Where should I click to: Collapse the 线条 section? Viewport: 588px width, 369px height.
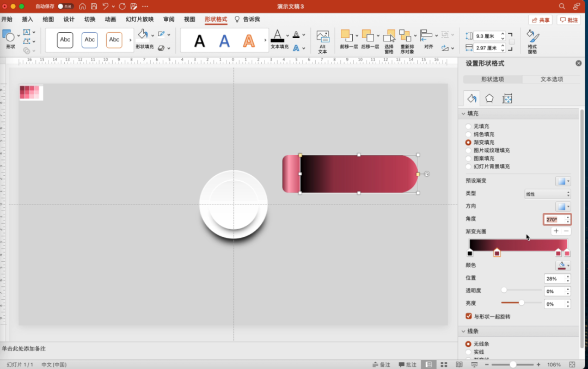[x=463, y=331]
